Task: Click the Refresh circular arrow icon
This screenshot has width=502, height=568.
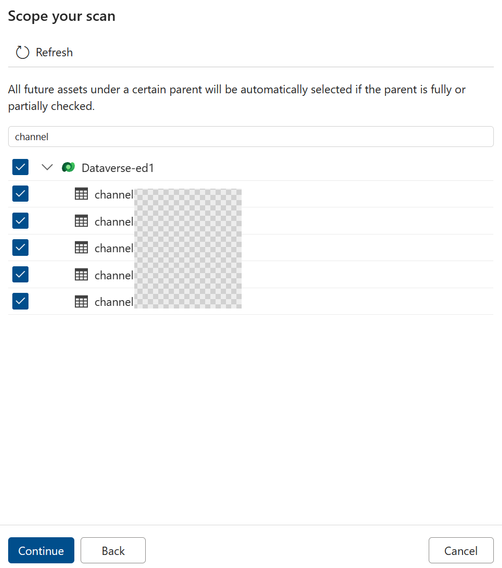Action: [x=22, y=53]
